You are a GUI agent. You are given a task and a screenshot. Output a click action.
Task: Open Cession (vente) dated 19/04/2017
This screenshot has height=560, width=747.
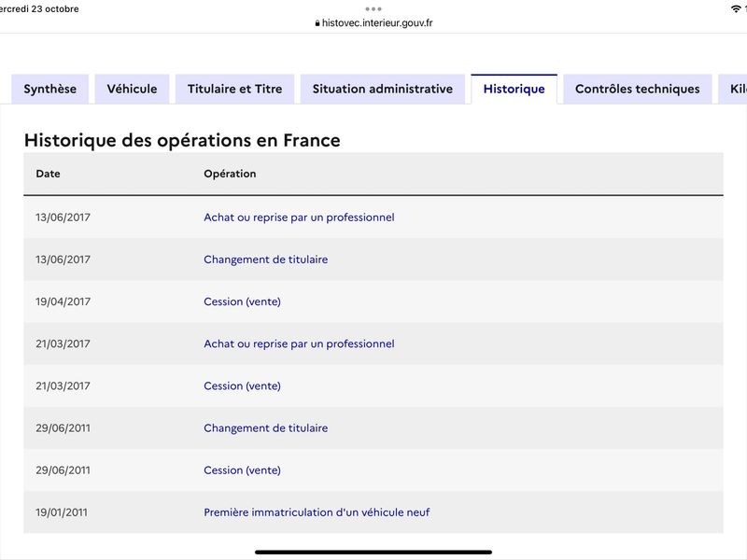[x=242, y=301]
